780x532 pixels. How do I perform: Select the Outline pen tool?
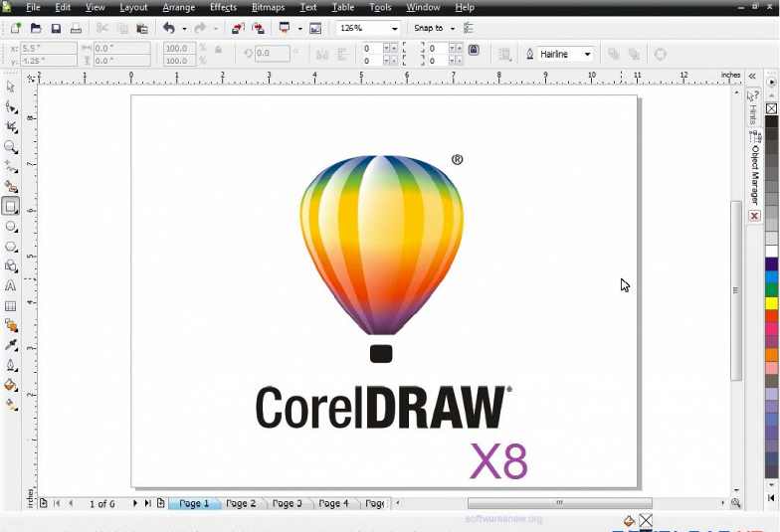(10, 366)
